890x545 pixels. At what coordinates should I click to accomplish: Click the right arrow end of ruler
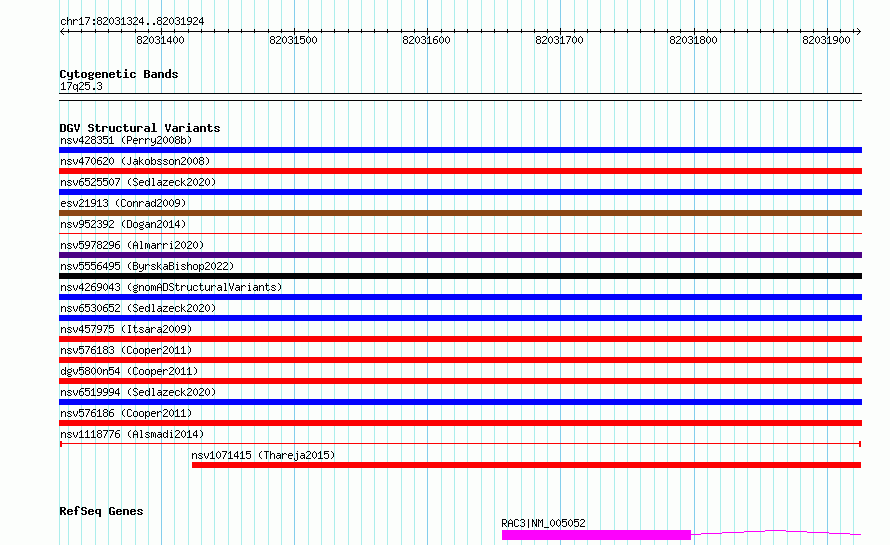859,32
